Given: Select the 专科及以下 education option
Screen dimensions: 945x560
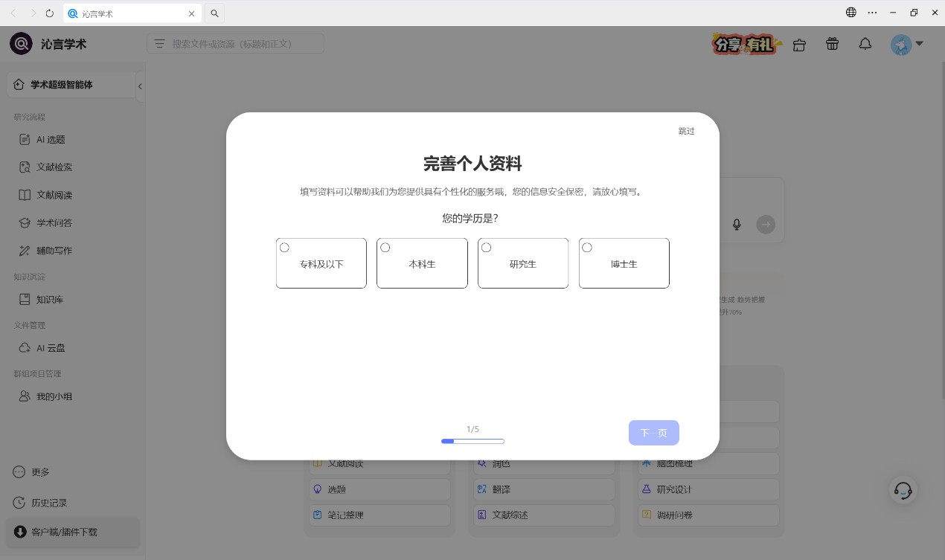Looking at the screenshot, I should tap(321, 263).
